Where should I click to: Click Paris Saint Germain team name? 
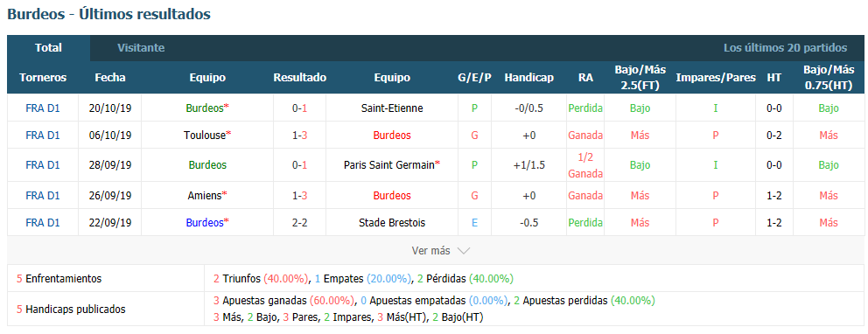[391, 164]
